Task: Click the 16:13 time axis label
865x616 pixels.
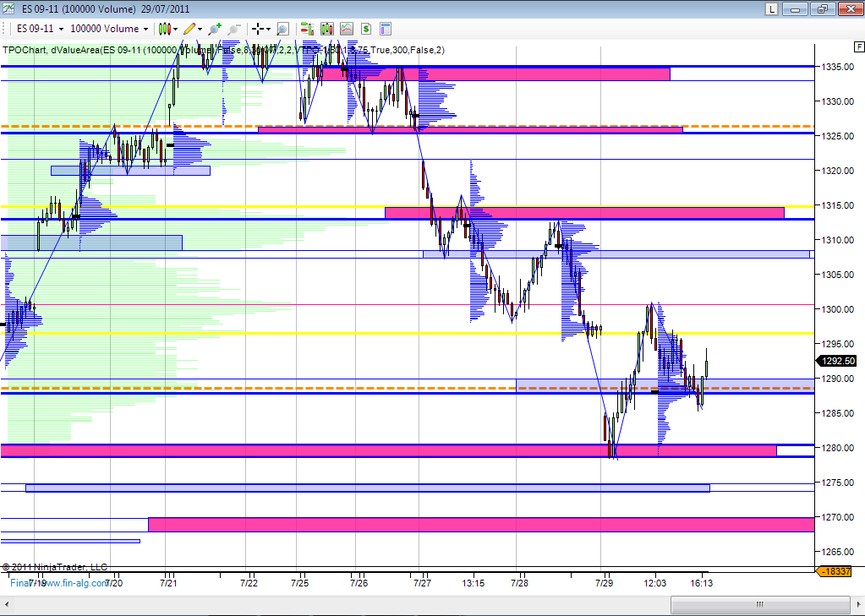Action: click(x=701, y=582)
